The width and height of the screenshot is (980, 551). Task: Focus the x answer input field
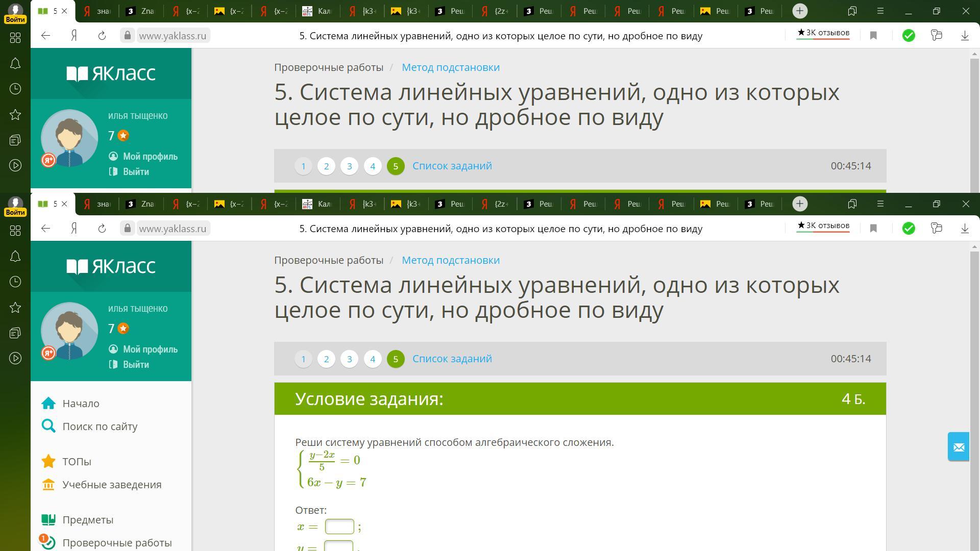(x=339, y=527)
